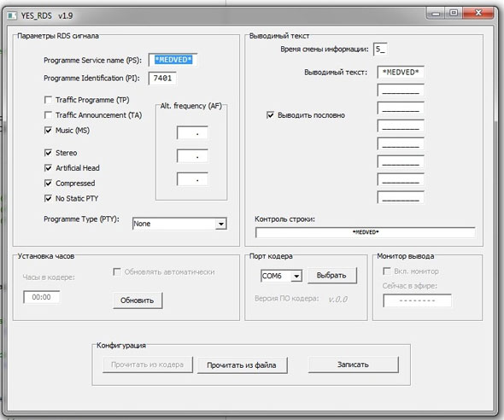Toggle the Artificial Head checkbox
The width and height of the screenshot is (504, 420).
coord(48,167)
